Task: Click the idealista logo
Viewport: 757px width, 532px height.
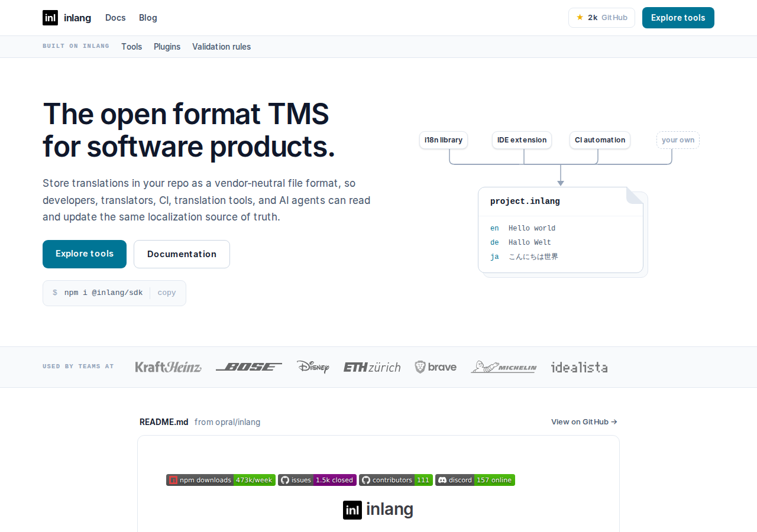Action: point(579,367)
